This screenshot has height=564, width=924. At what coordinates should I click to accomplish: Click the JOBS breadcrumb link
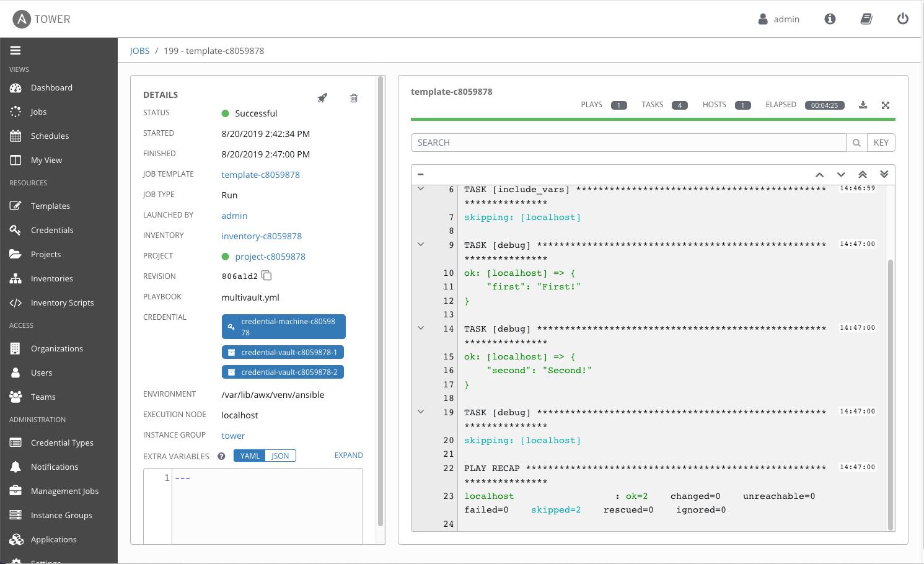tap(139, 51)
